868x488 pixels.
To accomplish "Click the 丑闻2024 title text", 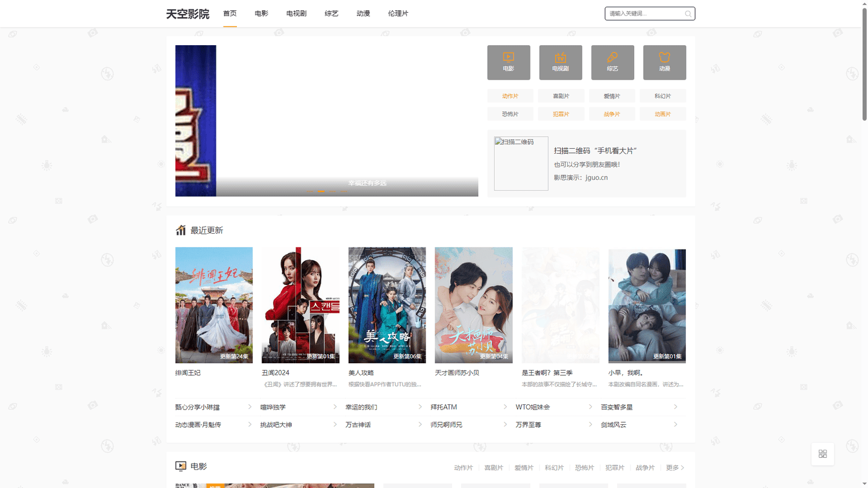I will click(x=275, y=373).
